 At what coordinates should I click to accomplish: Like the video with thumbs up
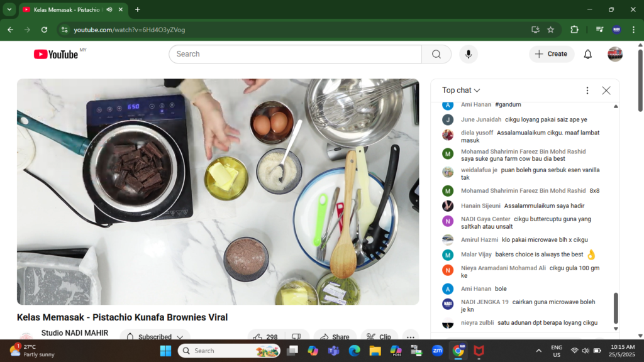pyautogui.click(x=265, y=337)
